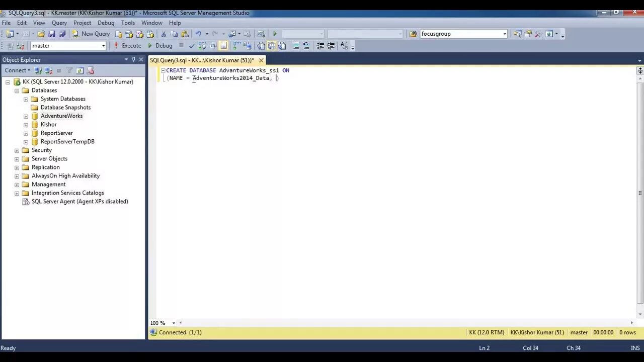The width and height of the screenshot is (644, 362).
Task: Click Specify Values for Template Parameters icon
Action: point(344,46)
